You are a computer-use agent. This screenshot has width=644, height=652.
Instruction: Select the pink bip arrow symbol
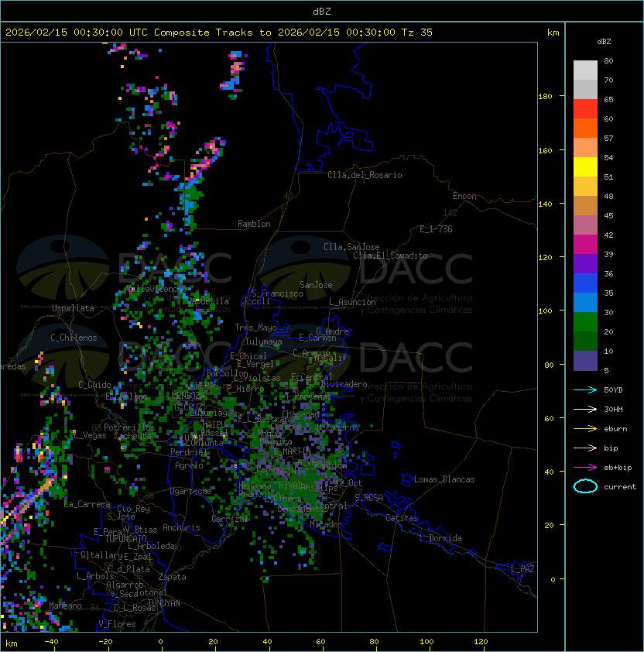click(x=585, y=448)
